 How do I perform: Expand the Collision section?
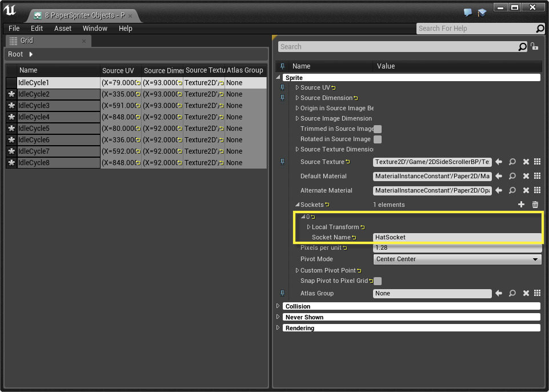[278, 306]
